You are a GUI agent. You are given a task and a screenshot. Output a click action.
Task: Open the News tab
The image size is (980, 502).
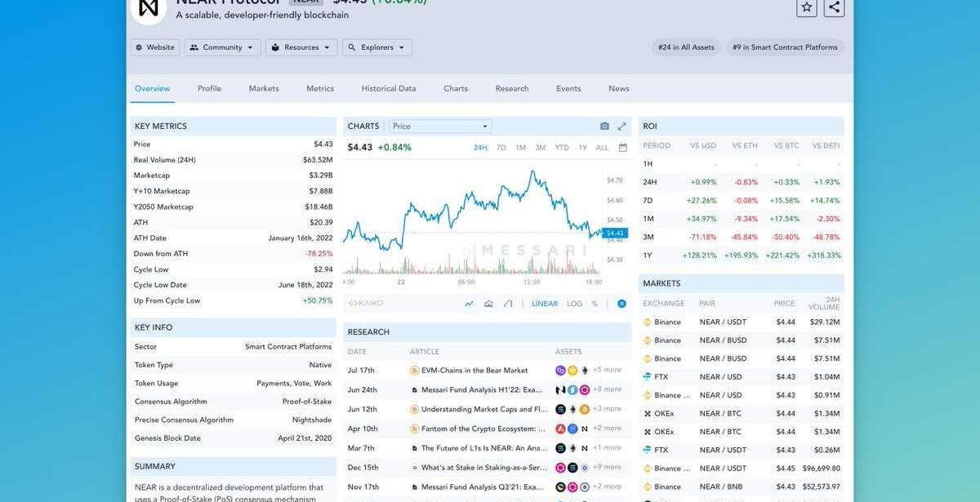[x=619, y=88]
